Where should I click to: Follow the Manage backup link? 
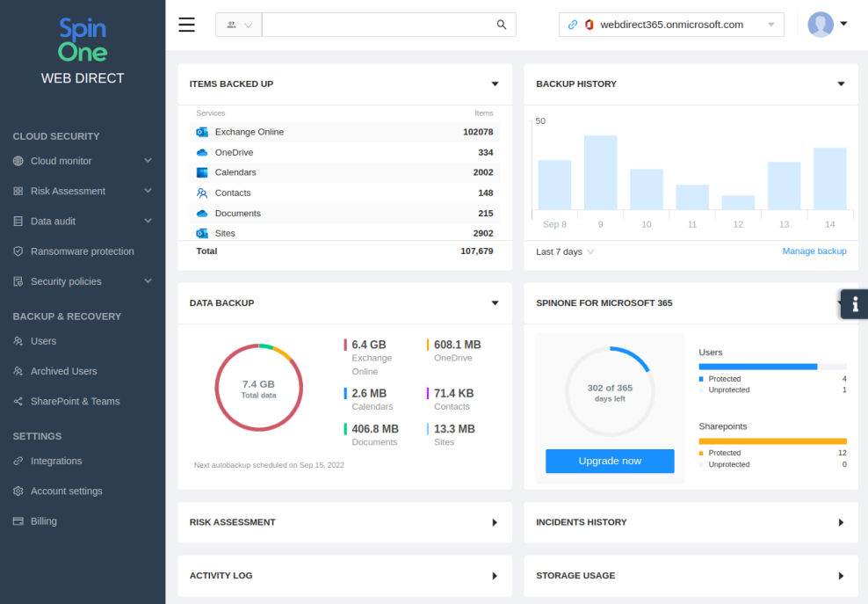pos(814,251)
